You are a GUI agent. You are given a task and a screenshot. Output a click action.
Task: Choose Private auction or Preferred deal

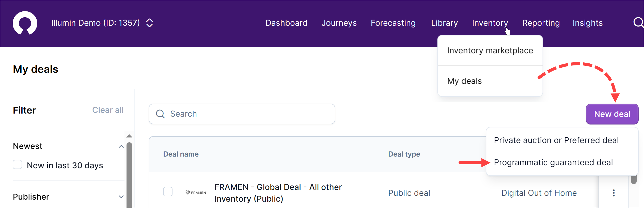556,140
